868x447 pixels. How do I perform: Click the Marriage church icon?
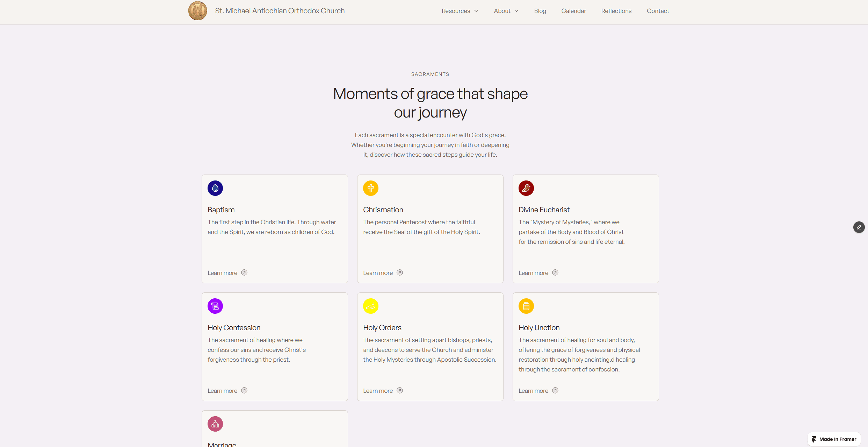[x=215, y=424]
